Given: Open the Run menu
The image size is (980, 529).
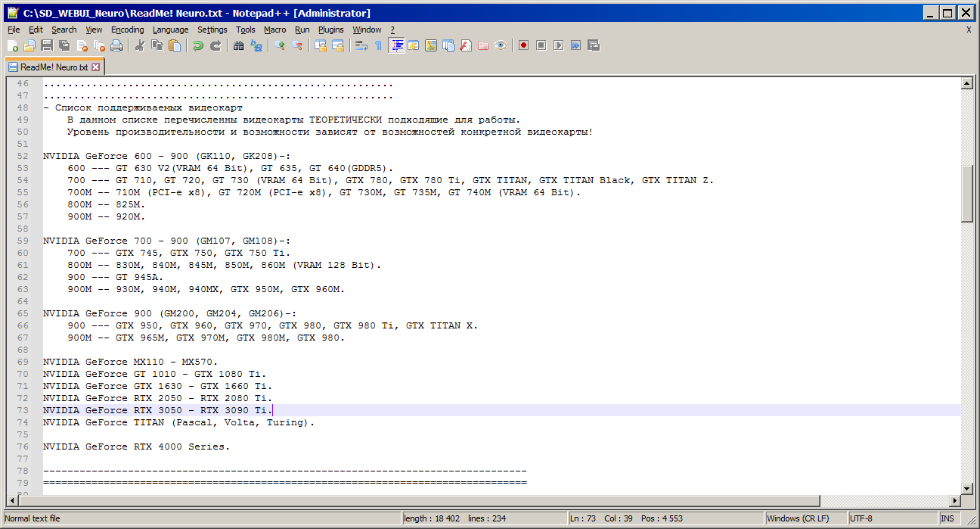Looking at the screenshot, I should coord(302,30).
